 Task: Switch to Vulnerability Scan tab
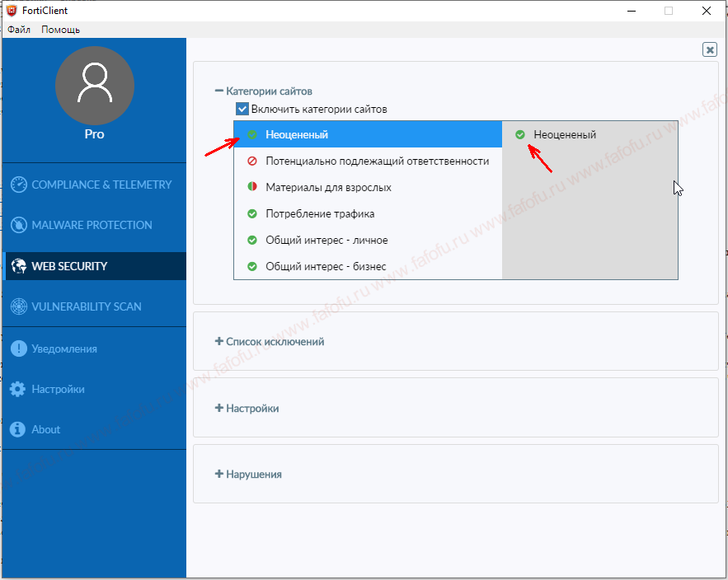tap(95, 306)
